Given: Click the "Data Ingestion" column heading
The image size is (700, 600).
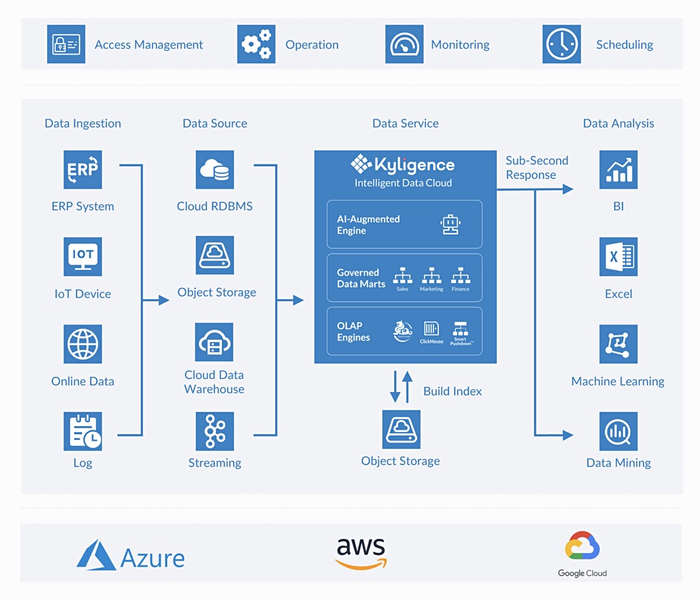Looking at the screenshot, I should click(83, 124).
